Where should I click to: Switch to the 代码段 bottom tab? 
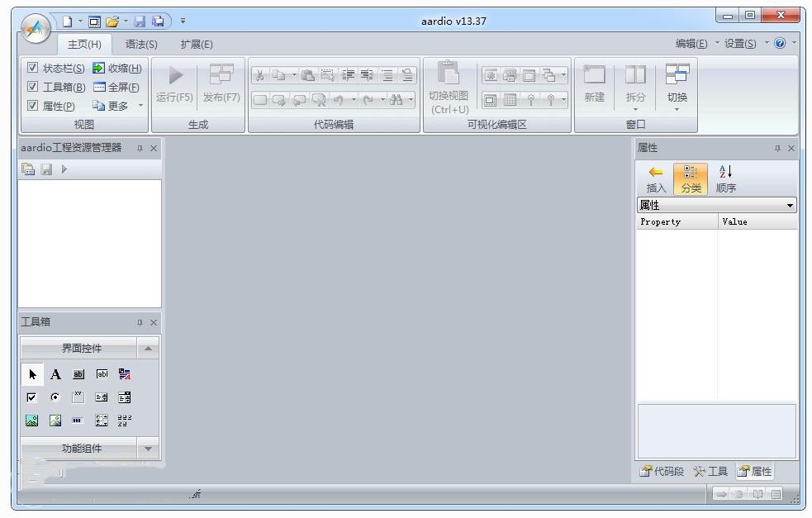(662, 472)
